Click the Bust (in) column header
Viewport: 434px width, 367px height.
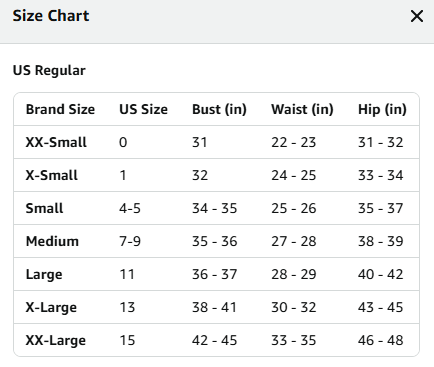219,109
